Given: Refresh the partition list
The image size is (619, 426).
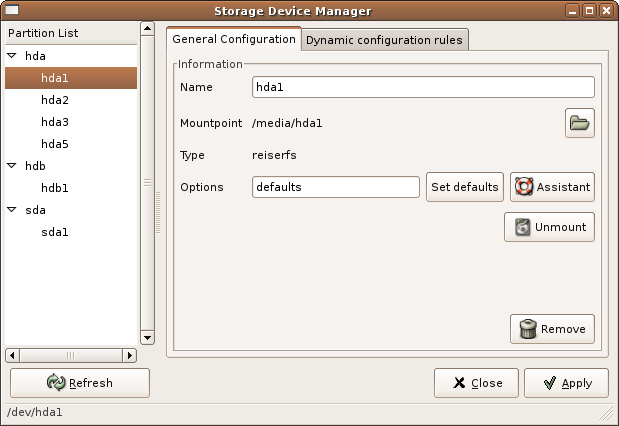Looking at the screenshot, I should 79,383.
